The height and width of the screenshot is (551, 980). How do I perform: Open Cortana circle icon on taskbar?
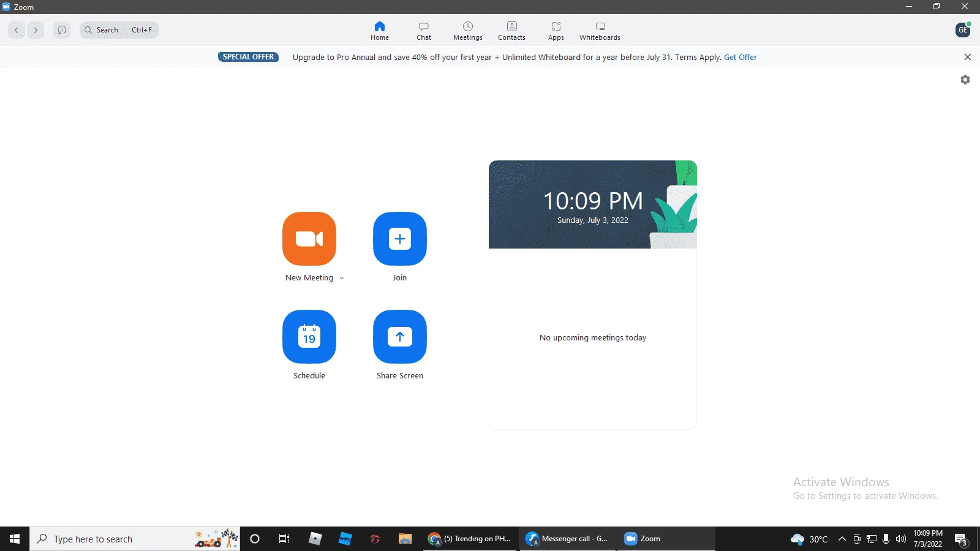tap(255, 539)
